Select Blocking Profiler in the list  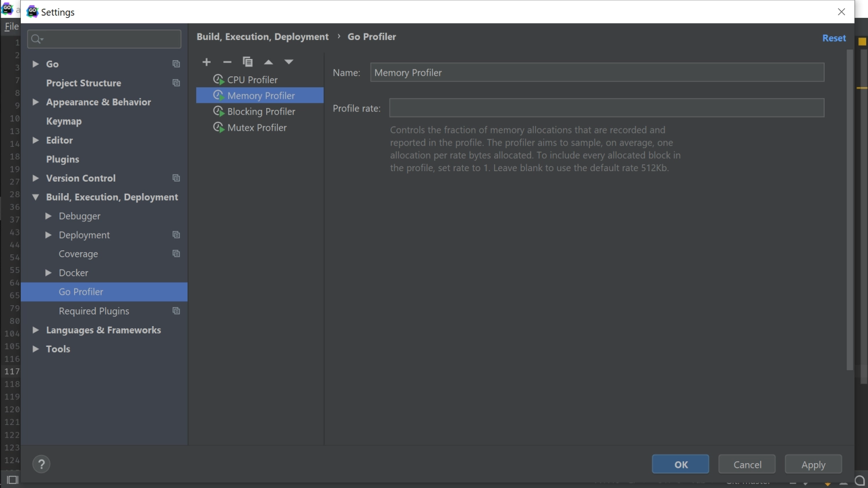[x=260, y=112]
